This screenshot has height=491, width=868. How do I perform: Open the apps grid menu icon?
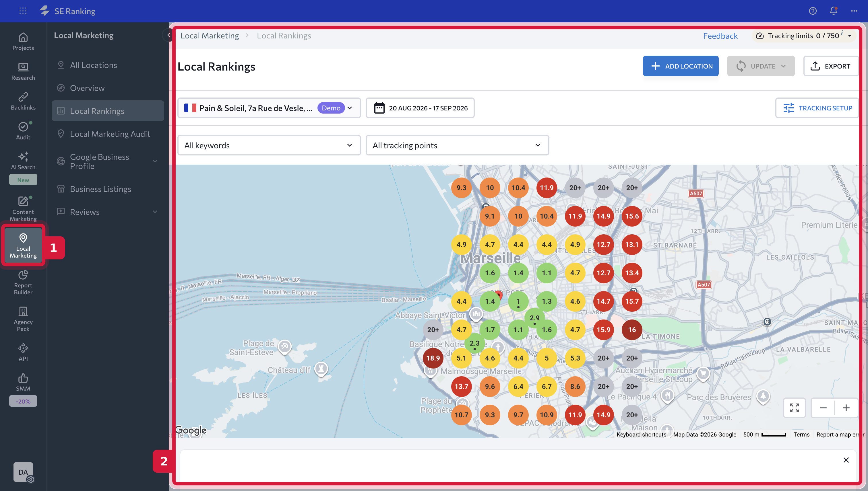tap(23, 11)
